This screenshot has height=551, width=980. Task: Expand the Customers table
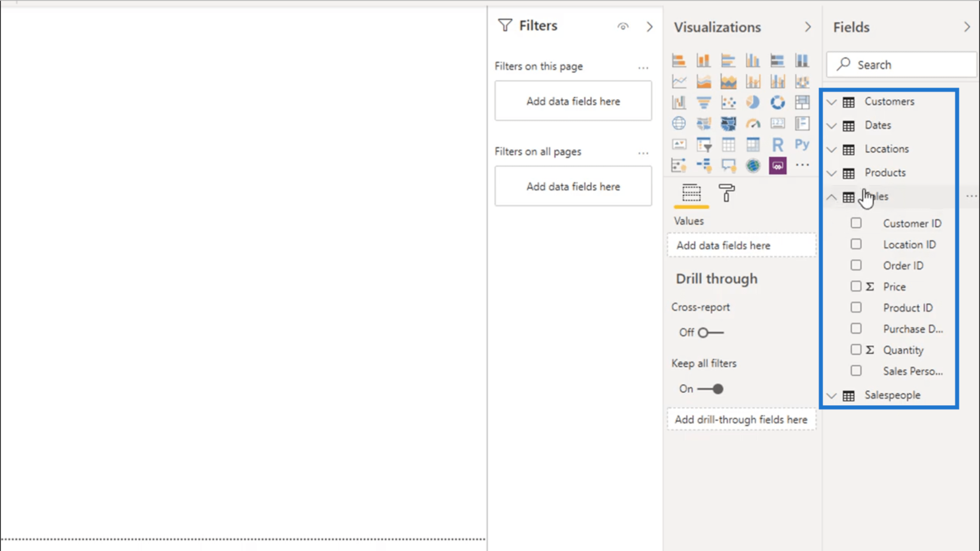[x=832, y=102]
